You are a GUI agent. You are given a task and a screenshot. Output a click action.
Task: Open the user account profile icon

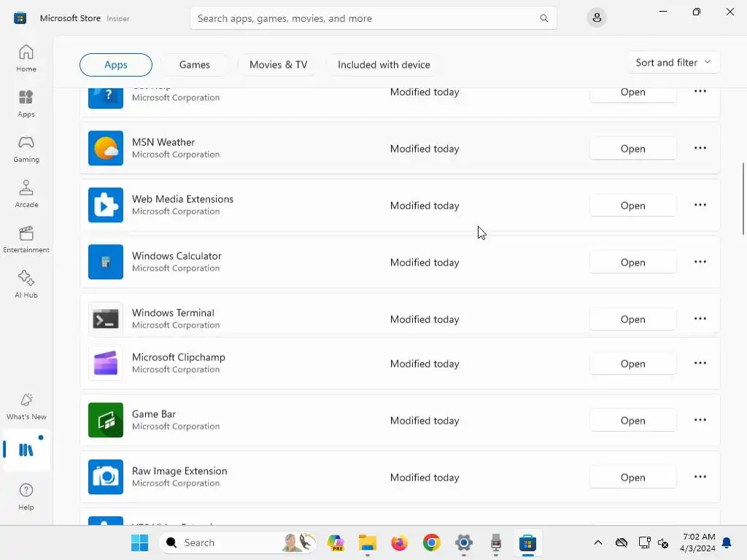pos(597,18)
